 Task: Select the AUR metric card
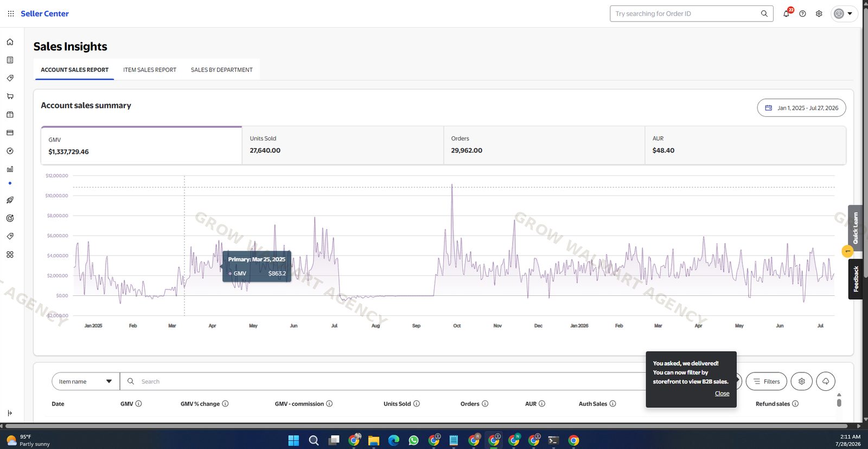tap(745, 146)
